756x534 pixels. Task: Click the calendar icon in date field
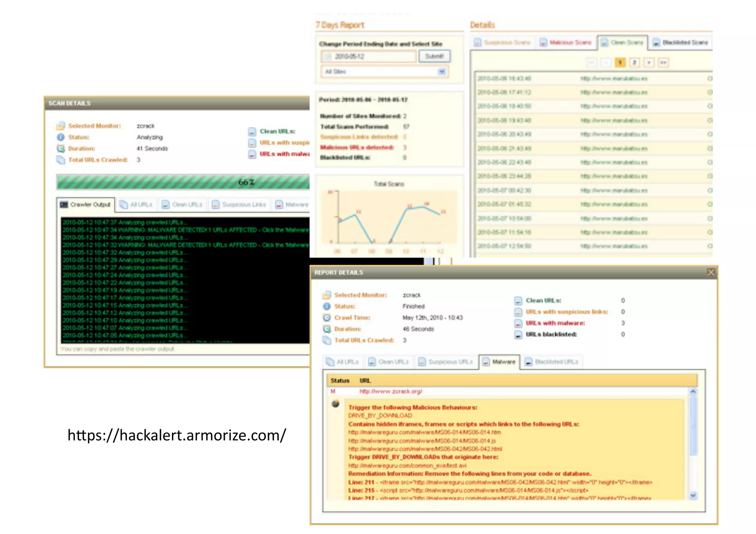coord(328,56)
